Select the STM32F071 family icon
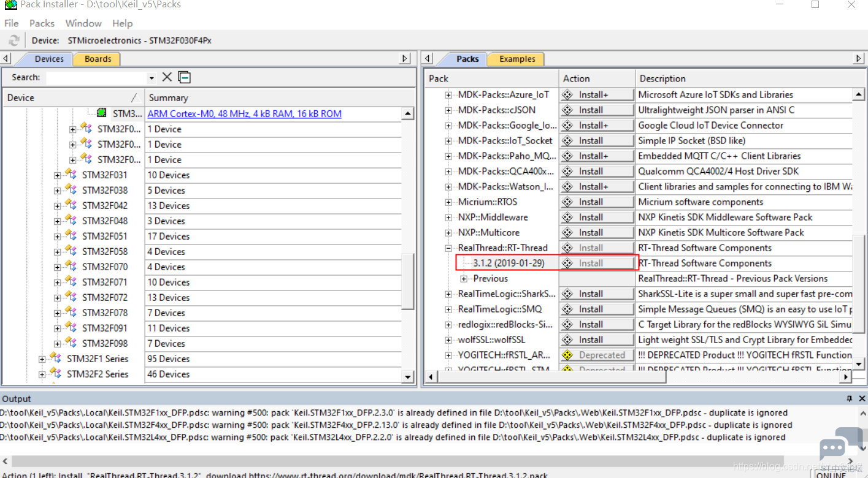868x478 pixels. [71, 282]
